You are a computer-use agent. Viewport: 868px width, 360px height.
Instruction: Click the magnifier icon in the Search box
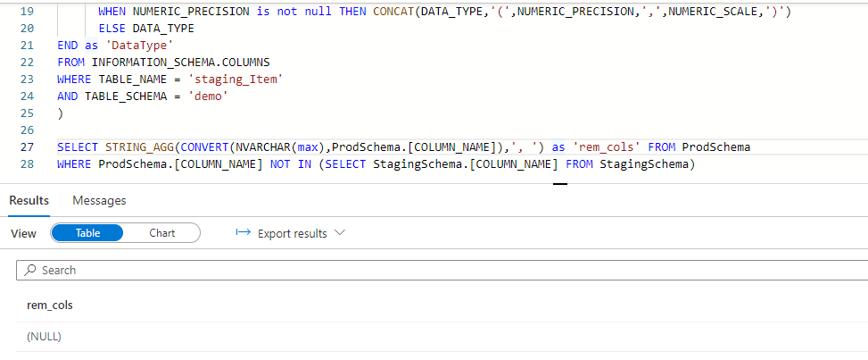click(x=31, y=270)
